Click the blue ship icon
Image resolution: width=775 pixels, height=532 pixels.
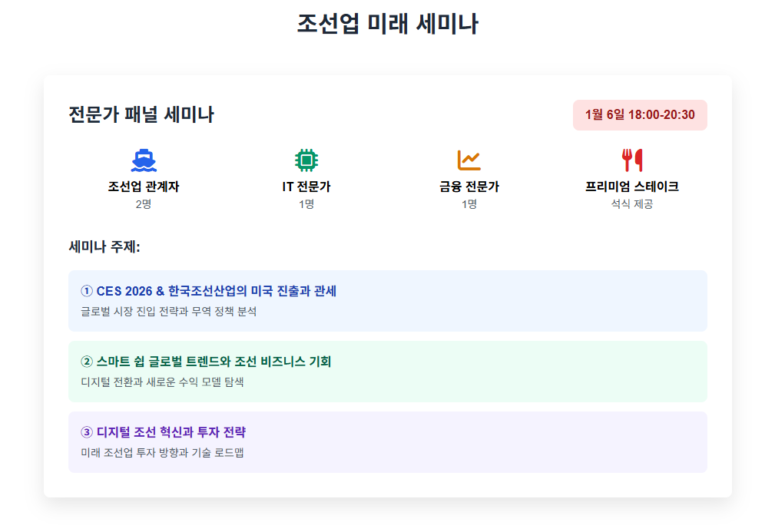pos(144,160)
